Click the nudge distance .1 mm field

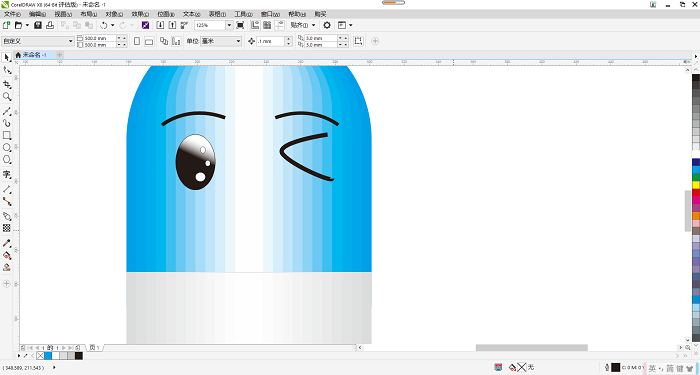point(271,41)
